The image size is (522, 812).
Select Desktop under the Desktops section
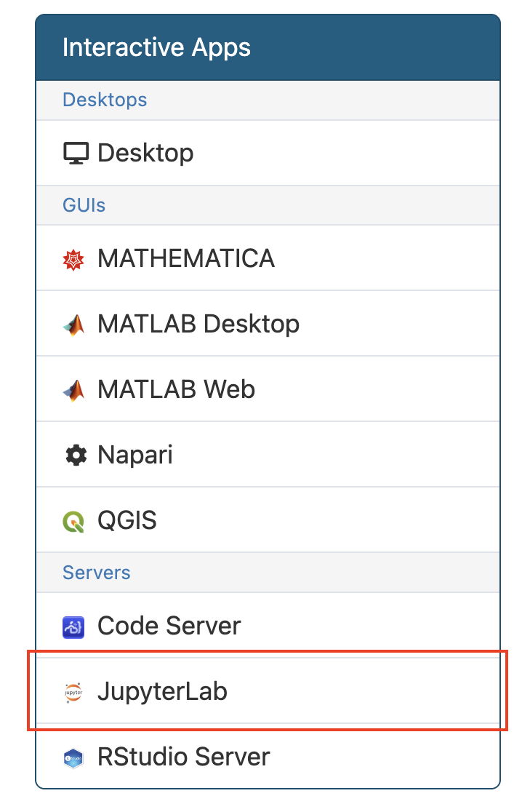[145, 152]
